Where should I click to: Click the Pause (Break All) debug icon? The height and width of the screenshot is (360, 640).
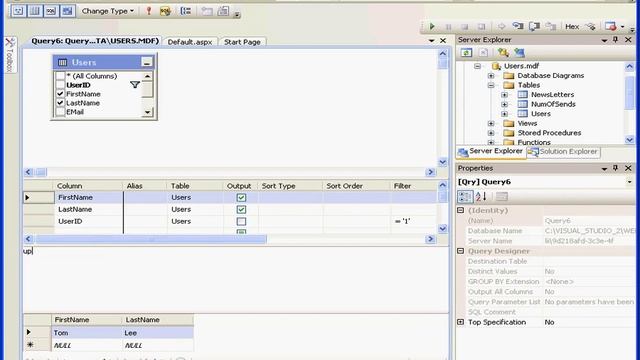(449, 27)
